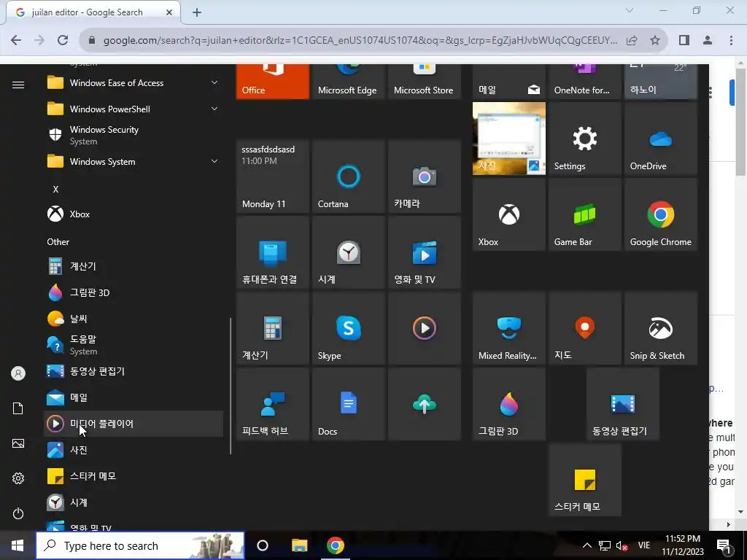The image size is (747, 560).
Task: Expand the Windows PowerShell folder
Action: 133,109
